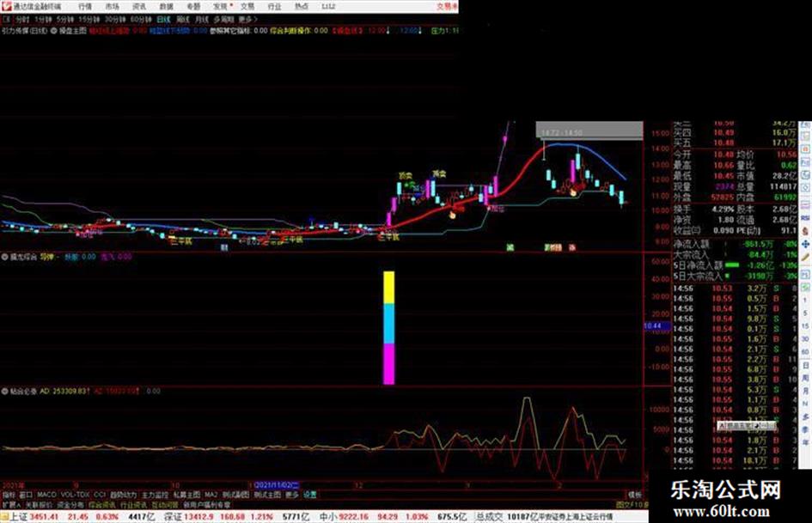The width and height of the screenshot is (812, 523).
Task: Expand 更多 indicators in bottom bar
Action: [292, 495]
